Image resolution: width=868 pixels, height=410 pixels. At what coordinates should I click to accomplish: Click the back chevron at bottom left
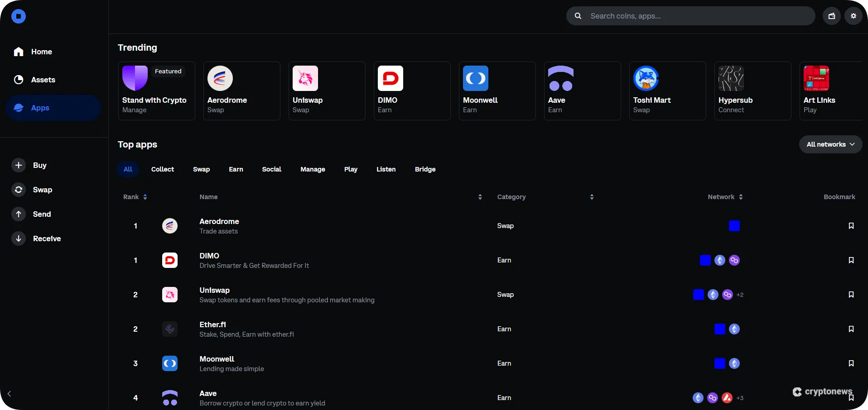click(10, 394)
